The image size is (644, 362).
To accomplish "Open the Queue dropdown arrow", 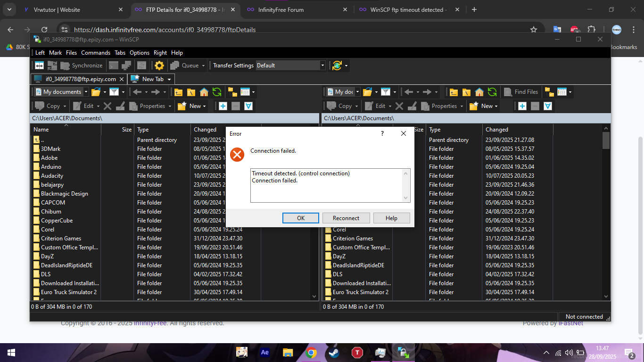I will [x=203, y=66].
